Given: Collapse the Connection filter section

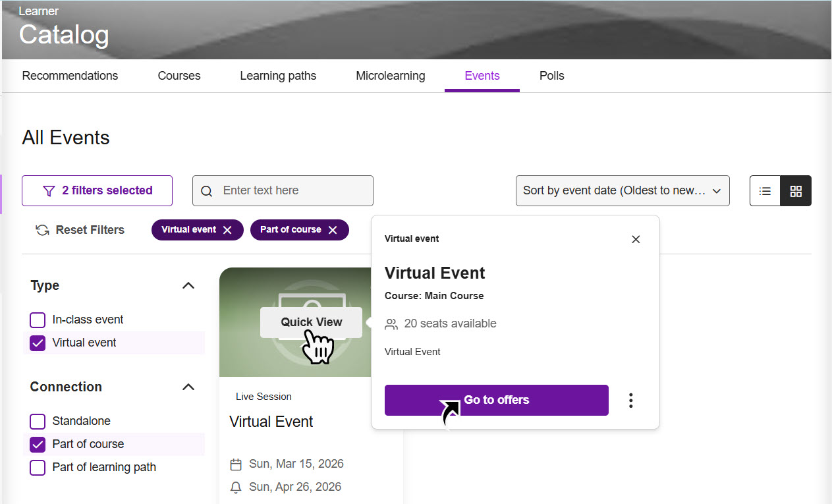Looking at the screenshot, I should 188,387.
